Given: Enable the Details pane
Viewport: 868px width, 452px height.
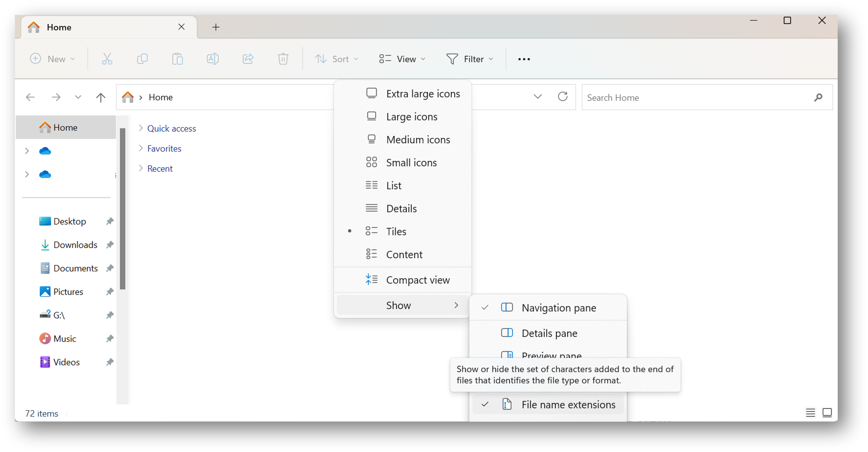Looking at the screenshot, I should (549, 333).
